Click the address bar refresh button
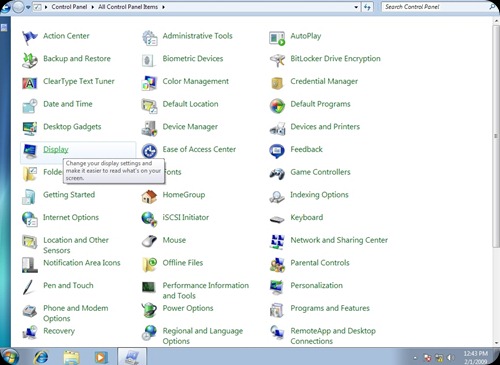The image size is (500, 365). [x=367, y=7]
